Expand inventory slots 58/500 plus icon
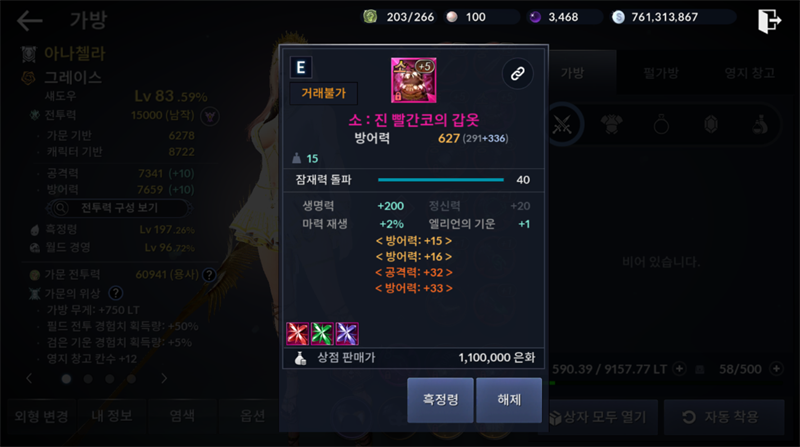 pyautogui.click(x=776, y=368)
